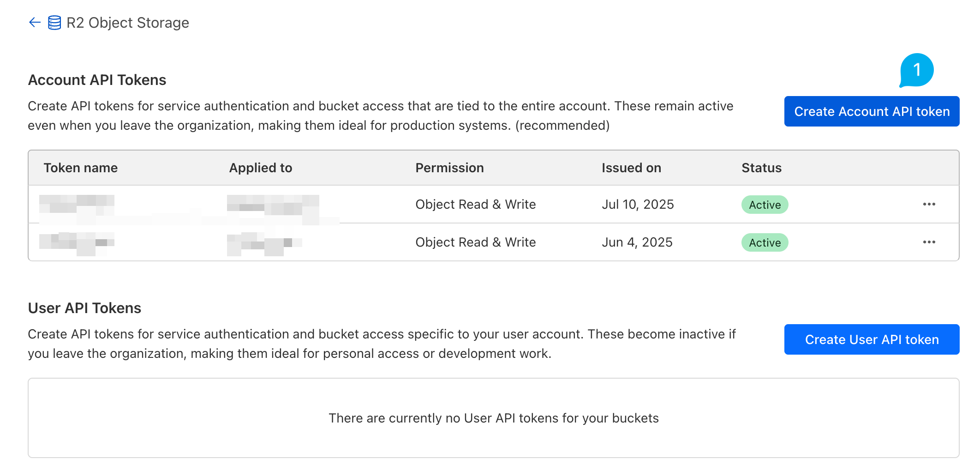This screenshot has height=471, width=980.
Task: Click the Token name column header
Action: [x=81, y=168]
